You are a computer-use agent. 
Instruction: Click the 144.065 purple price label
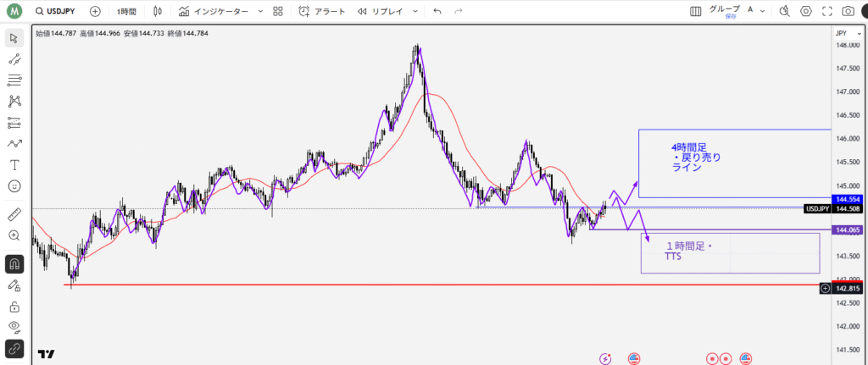click(x=848, y=229)
